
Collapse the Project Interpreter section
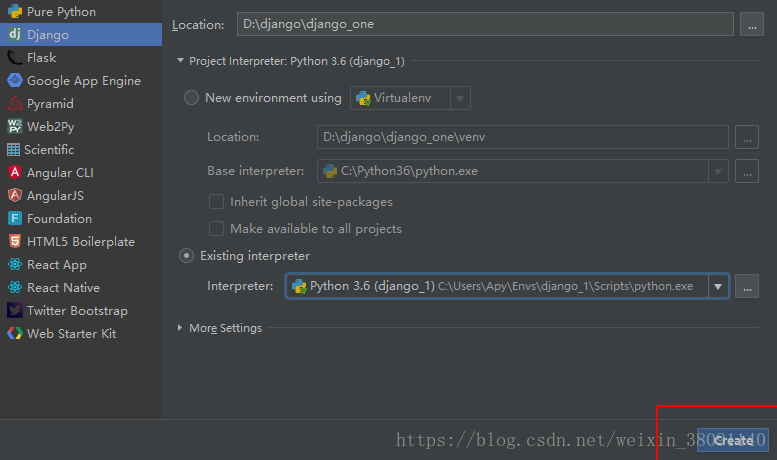[180, 60]
